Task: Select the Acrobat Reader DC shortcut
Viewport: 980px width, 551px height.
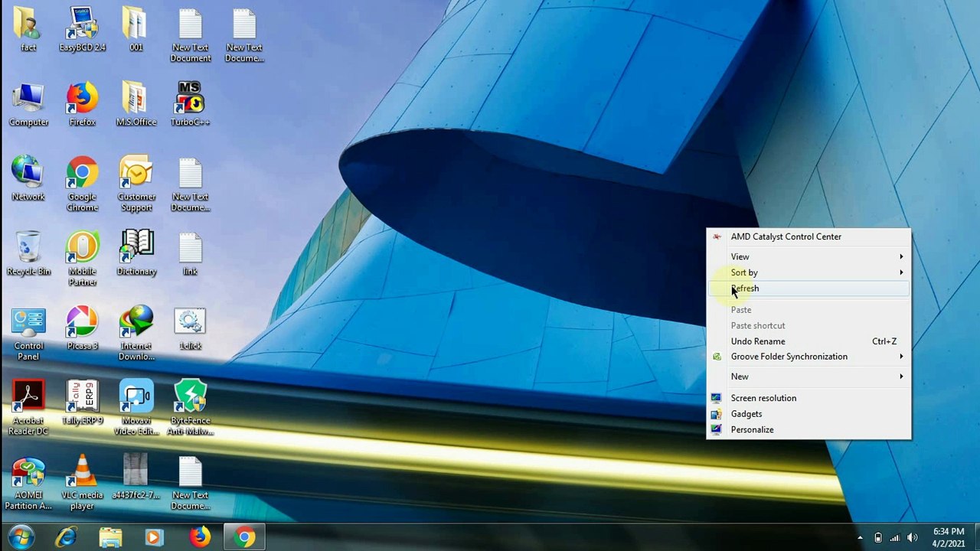Action: [x=28, y=408]
